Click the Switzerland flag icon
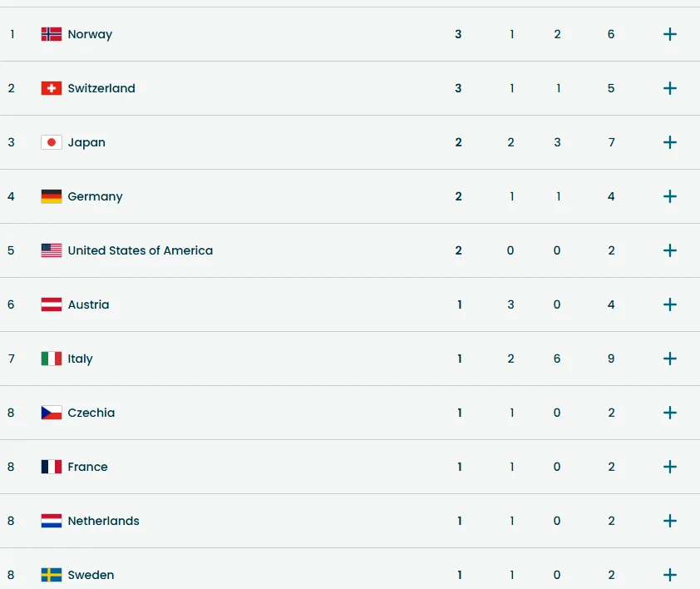The height and width of the screenshot is (589, 700). [52, 88]
